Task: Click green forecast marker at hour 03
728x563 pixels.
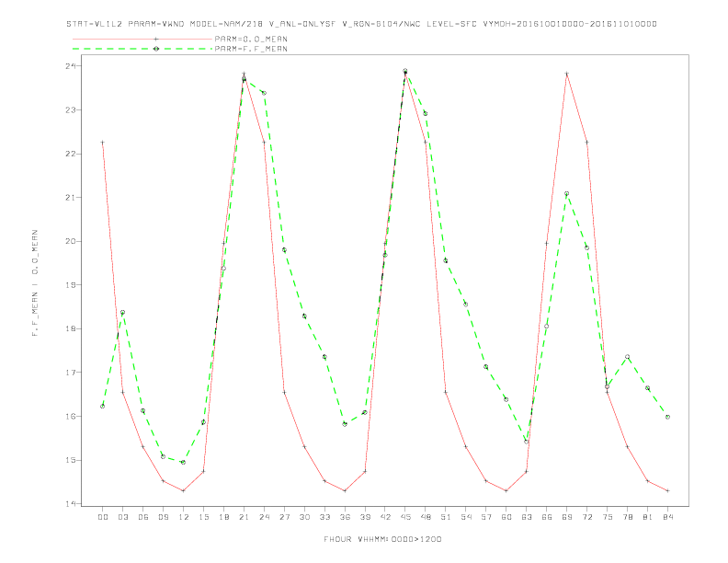Action: tap(122, 312)
